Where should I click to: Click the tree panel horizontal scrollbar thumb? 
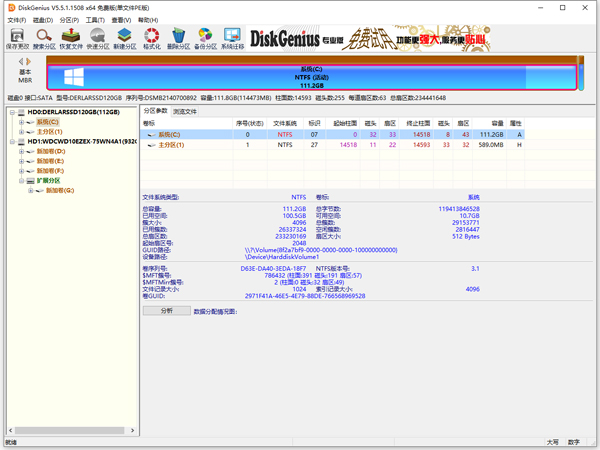coord(70,430)
